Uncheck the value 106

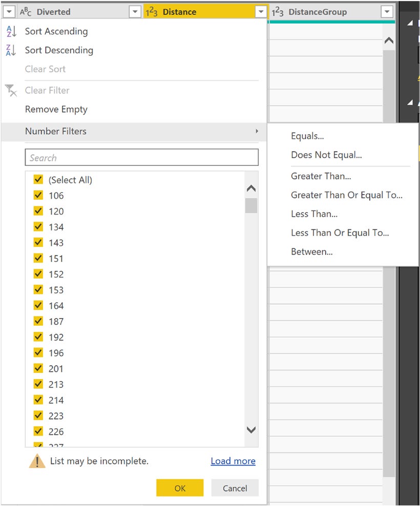point(38,195)
